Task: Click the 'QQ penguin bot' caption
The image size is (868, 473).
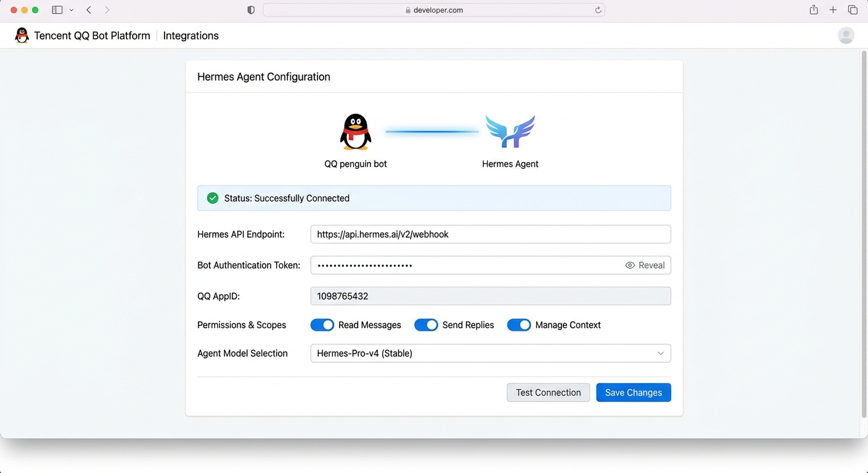Action: (x=356, y=164)
